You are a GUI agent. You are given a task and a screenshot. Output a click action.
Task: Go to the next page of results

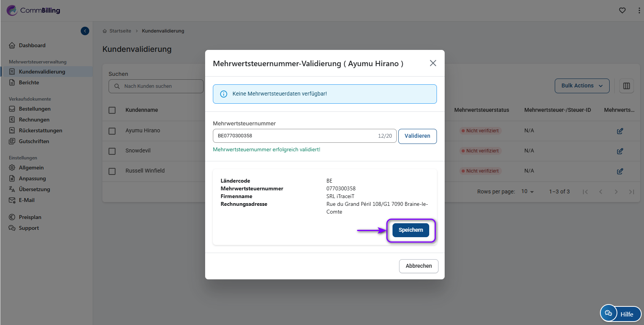pyautogui.click(x=616, y=192)
